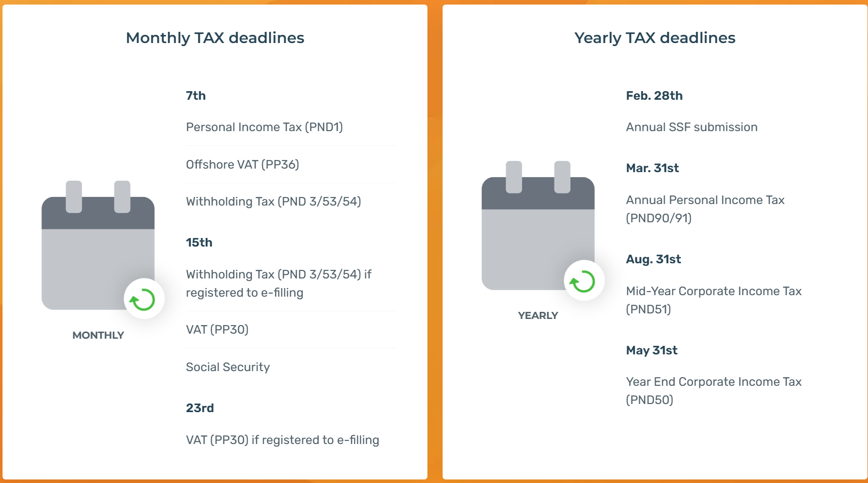The image size is (868, 483).
Task: Click the YEARLY label under calendar
Action: (x=538, y=315)
